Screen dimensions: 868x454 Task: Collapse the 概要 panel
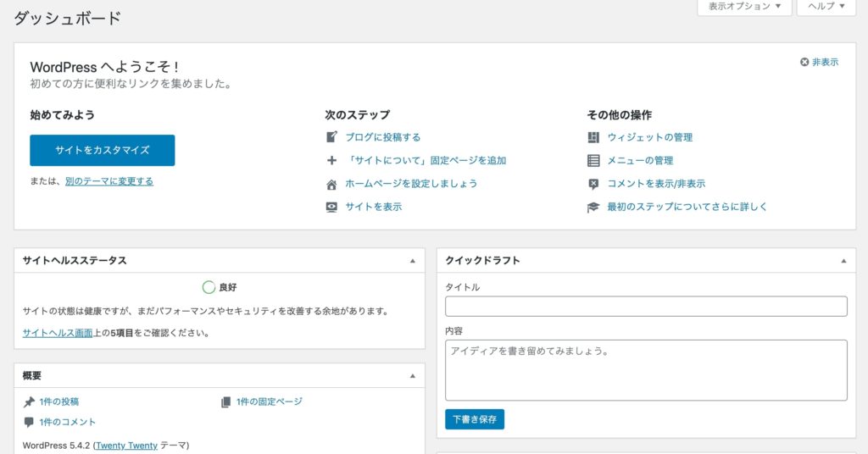(x=413, y=376)
